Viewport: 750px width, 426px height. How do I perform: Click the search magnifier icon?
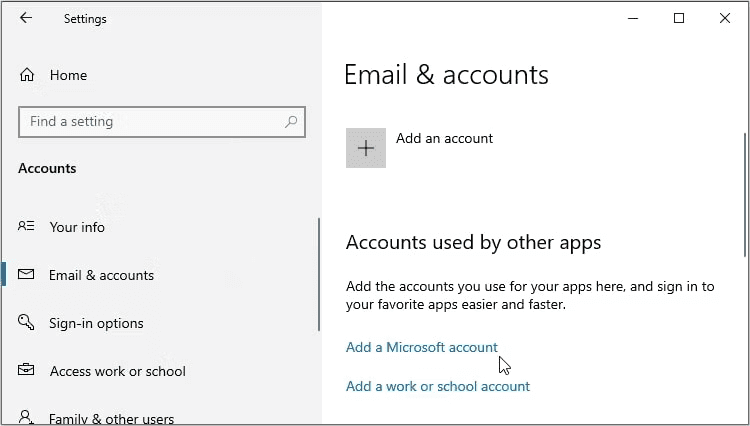pos(291,122)
